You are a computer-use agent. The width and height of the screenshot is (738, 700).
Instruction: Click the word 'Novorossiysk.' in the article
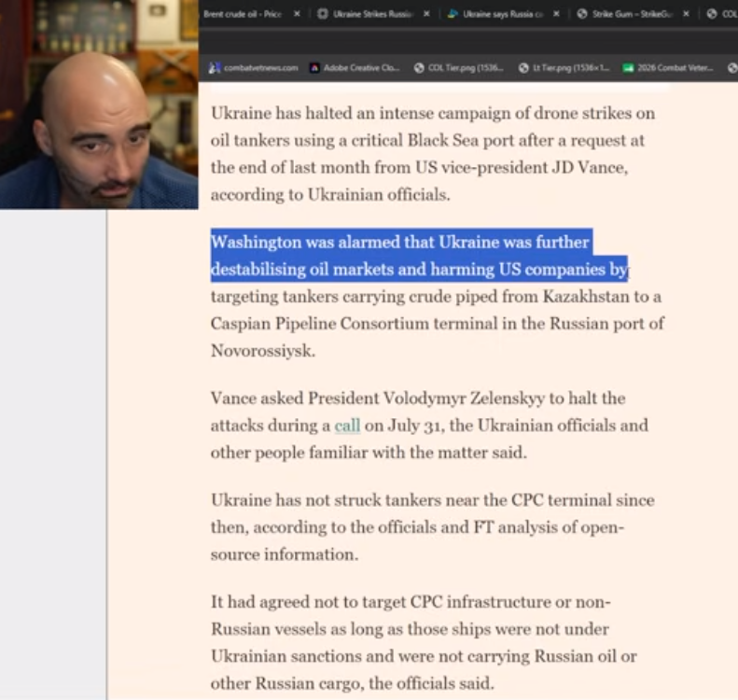(x=263, y=351)
